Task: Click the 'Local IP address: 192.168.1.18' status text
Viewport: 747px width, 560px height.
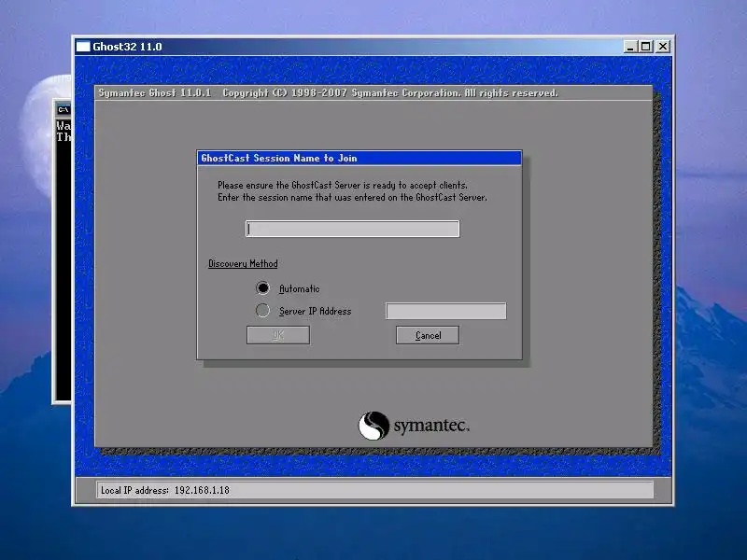Action: click(x=165, y=490)
